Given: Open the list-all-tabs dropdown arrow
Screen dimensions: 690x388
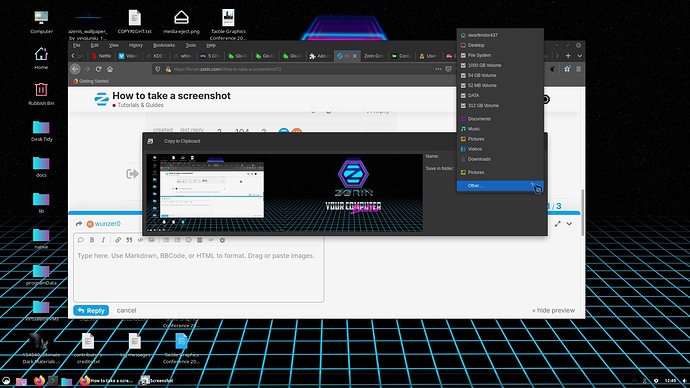Looking at the screenshot, I should pyautogui.click(x=579, y=56).
